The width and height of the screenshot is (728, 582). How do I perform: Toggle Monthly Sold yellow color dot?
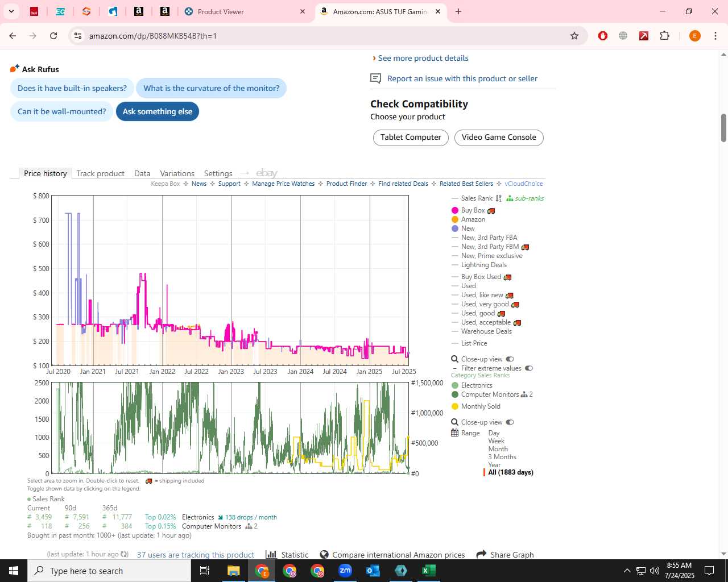455,406
